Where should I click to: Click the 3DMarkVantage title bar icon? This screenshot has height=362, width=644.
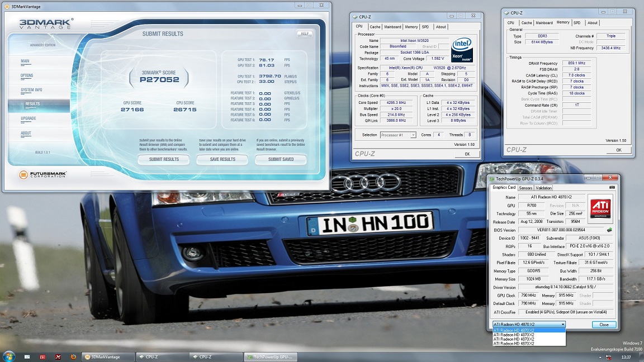(7, 7)
